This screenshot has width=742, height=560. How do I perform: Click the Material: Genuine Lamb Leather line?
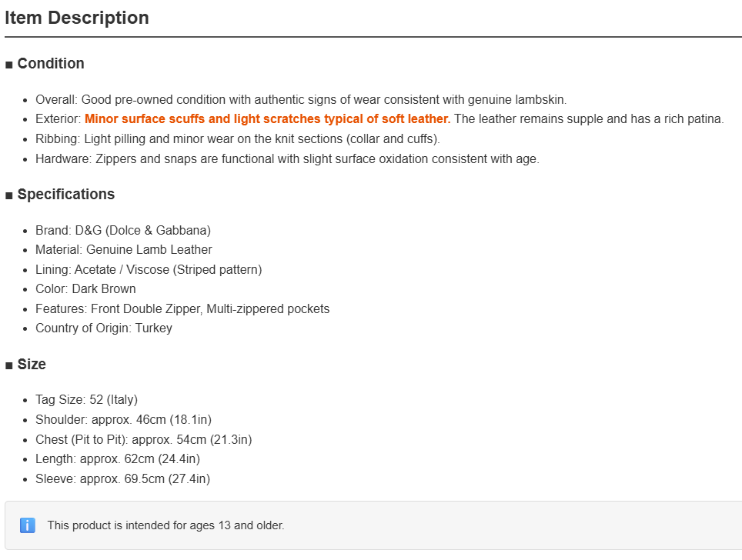123,250
